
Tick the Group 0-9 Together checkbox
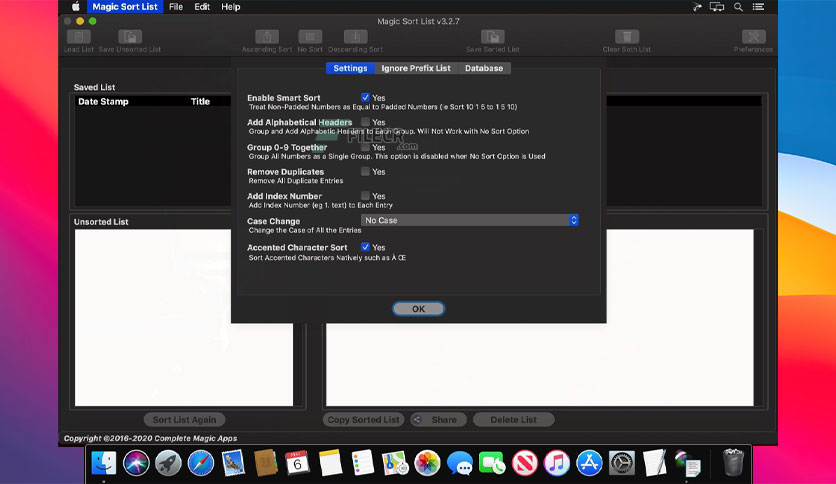365,147
